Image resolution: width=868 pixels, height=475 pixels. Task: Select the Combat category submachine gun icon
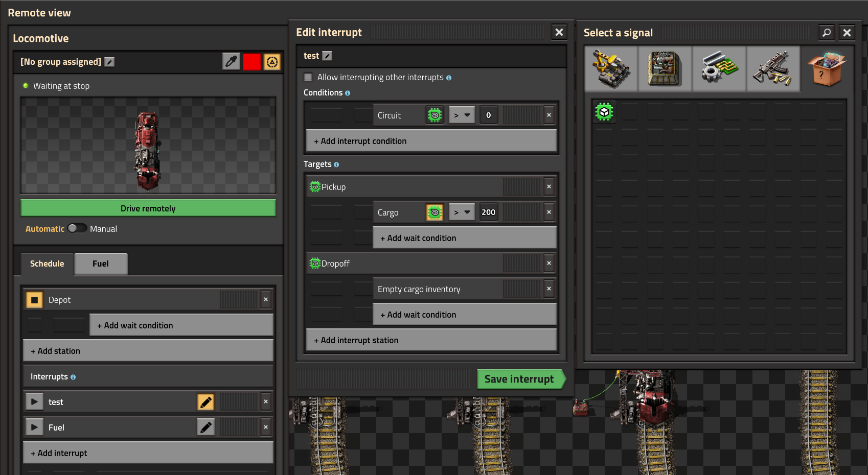tap(773, 69)
